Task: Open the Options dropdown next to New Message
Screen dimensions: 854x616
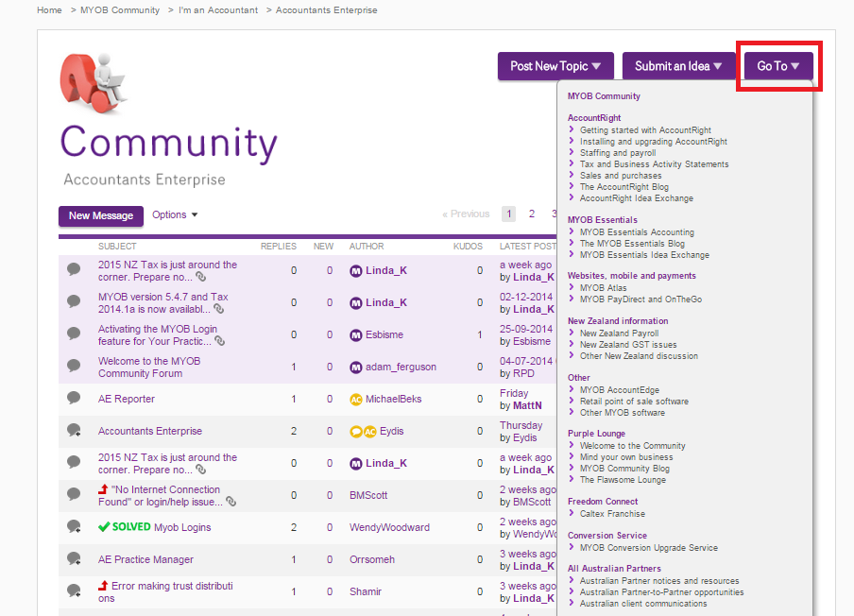Action: pyautogui.click(x=175, y=214)
